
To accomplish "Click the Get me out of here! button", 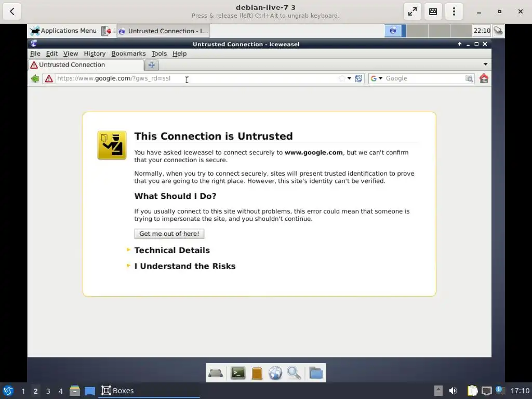I will coord(169,234).
